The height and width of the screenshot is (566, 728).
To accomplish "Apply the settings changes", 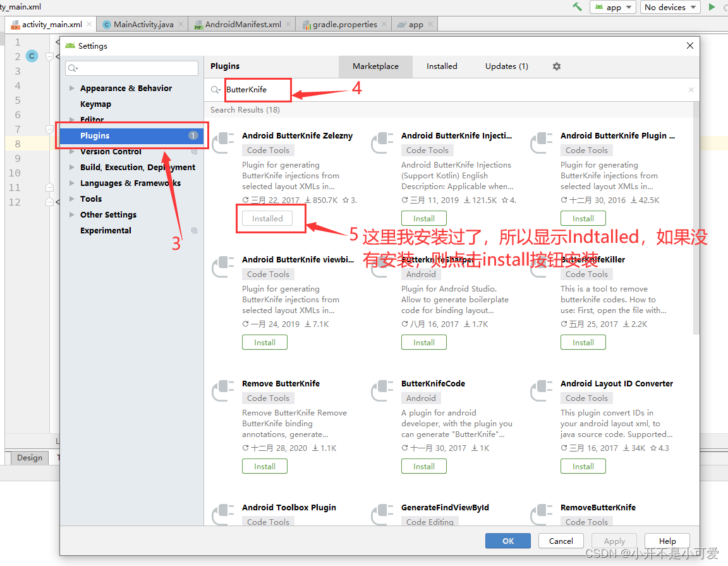I will click(614, 541).
